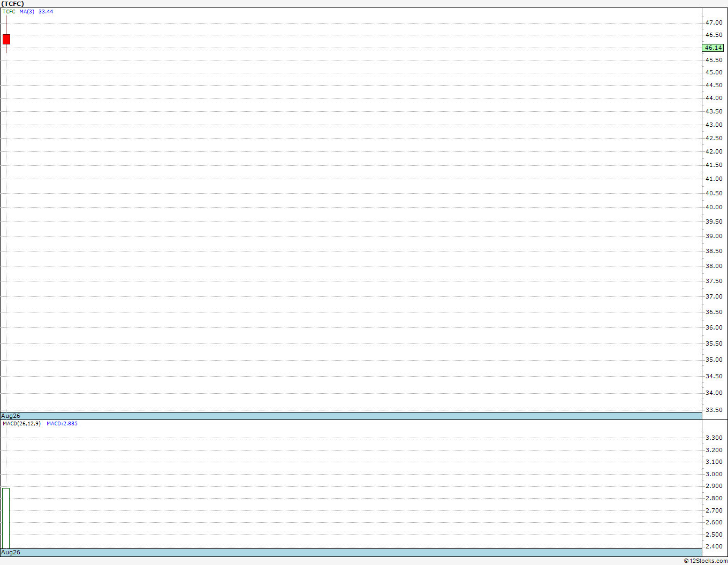Screen dimensions: 728x565
Task: Click the 40.00 price axis label
Action: click(x=714, y=207)
